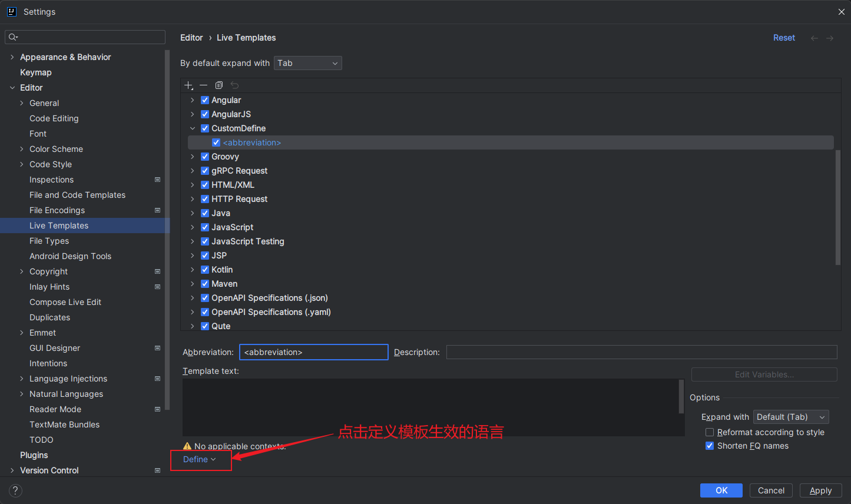Click the project-level icon beside Inspections
The image size is (851, 504).
(157, 180)
